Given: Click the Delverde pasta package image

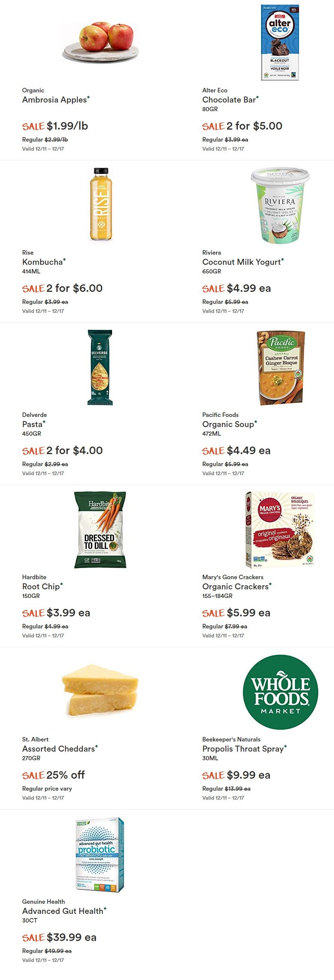Looking at the screenshot, I should 100,367.
